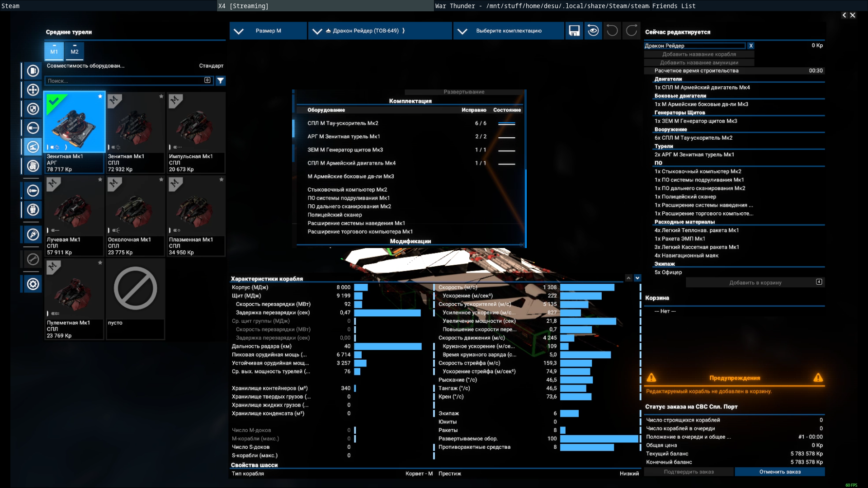
Task: Switch to the M2 turret slot tab
Action: click(75, 51)
